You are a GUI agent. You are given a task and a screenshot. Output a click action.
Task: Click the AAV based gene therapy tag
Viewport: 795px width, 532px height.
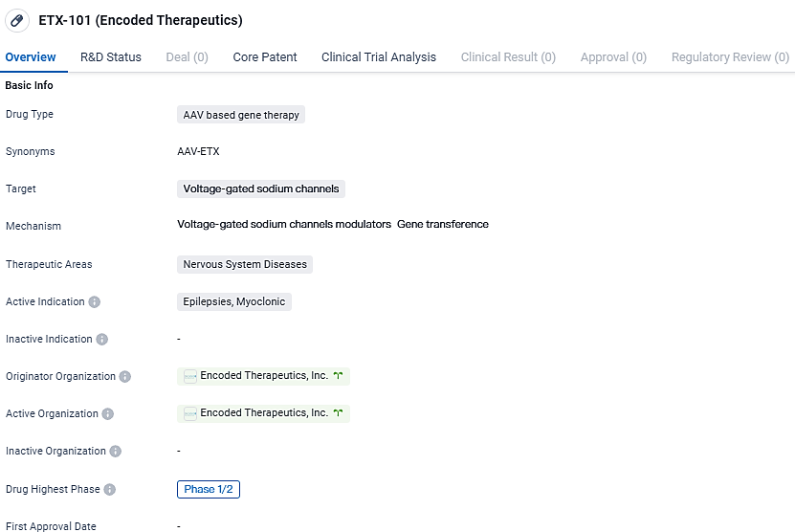(x=241, y=115)
